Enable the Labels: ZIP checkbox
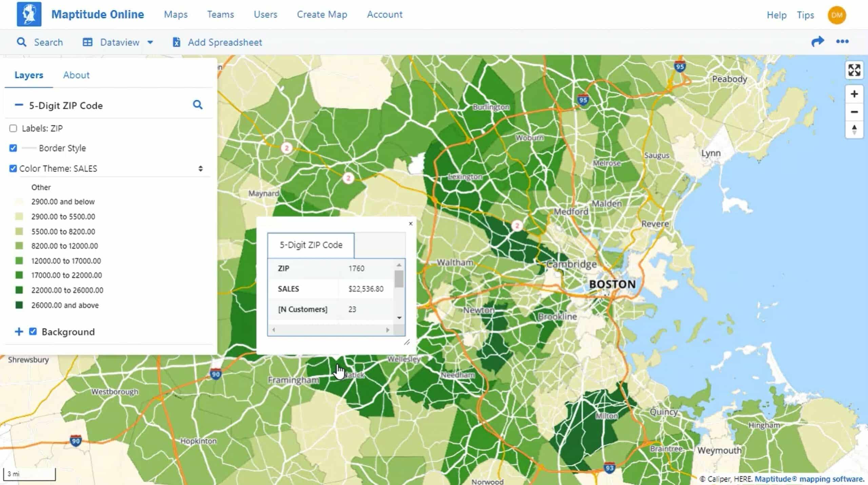 [13, 128]
